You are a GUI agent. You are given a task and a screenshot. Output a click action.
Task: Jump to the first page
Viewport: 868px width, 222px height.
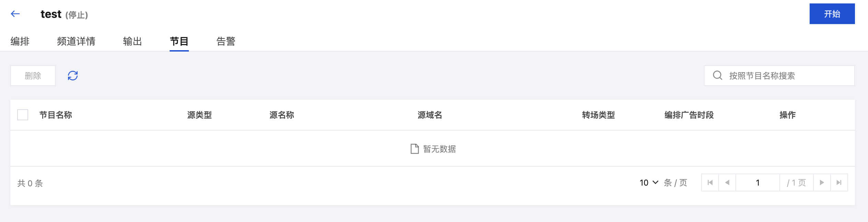pos(710,182)
